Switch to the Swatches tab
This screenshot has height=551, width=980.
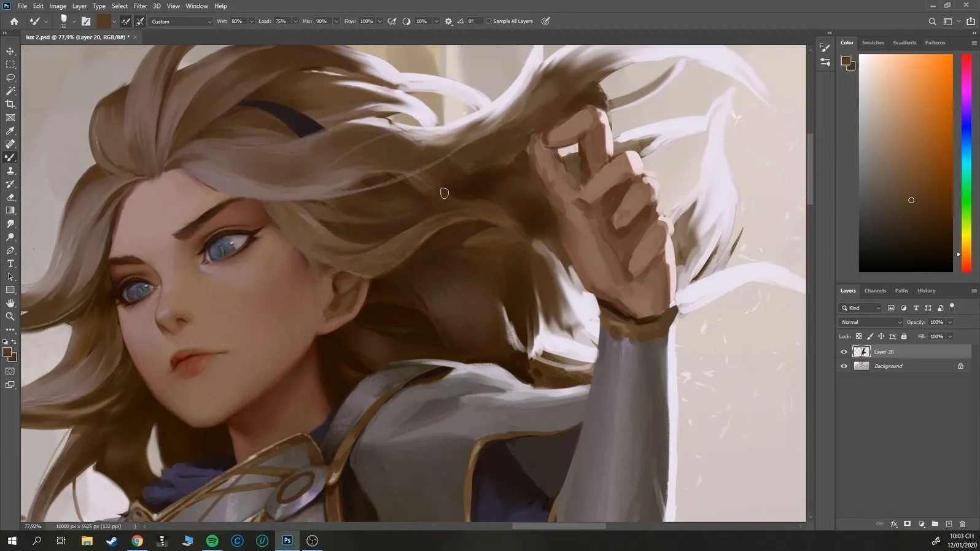tap(873, 43)
